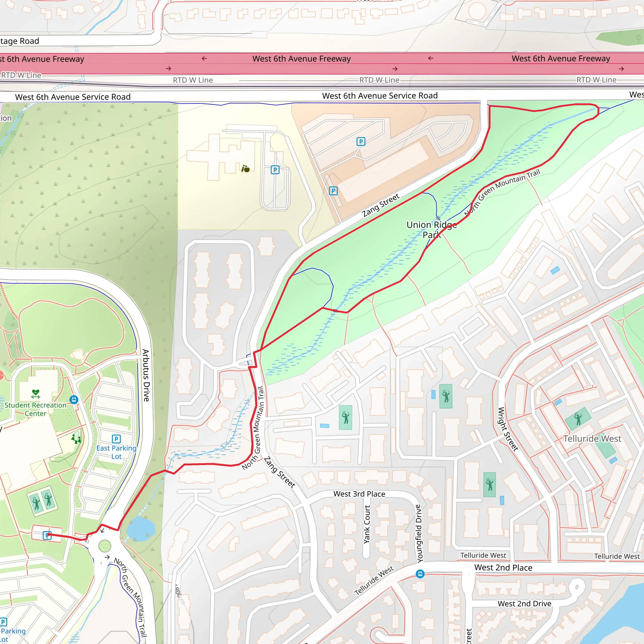Select the Student Recreation Center label

(36, 409)
